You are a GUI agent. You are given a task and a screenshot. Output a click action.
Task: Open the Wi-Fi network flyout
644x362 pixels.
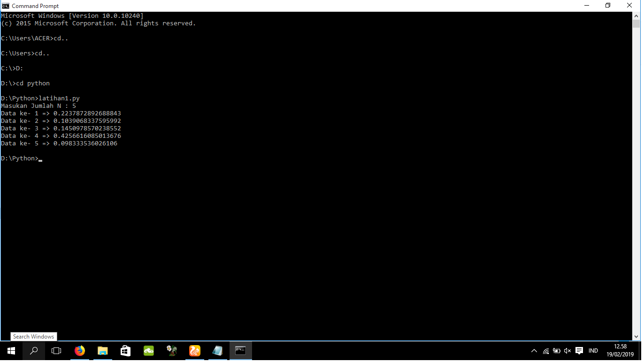545,350
